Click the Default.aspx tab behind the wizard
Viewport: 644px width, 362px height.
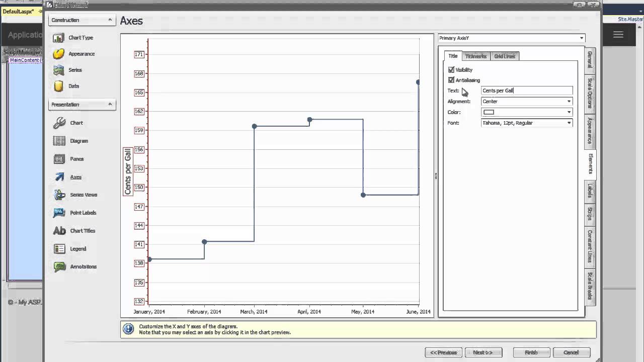(18, 11)
